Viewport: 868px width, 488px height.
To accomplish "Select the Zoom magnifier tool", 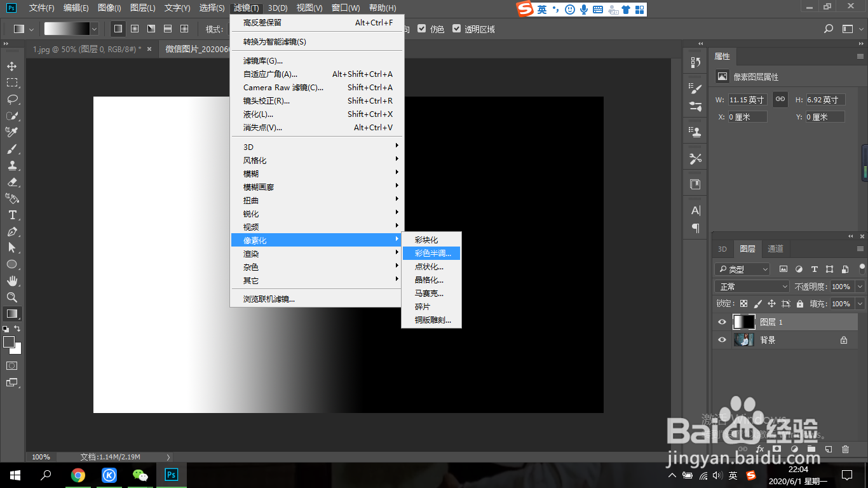I will coord(12,297).
